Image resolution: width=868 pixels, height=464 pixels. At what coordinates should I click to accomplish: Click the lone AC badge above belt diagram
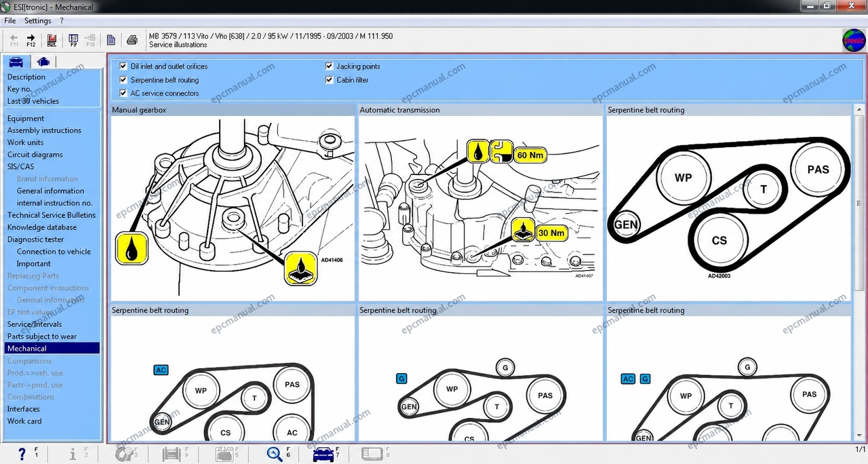click(161, 370)
